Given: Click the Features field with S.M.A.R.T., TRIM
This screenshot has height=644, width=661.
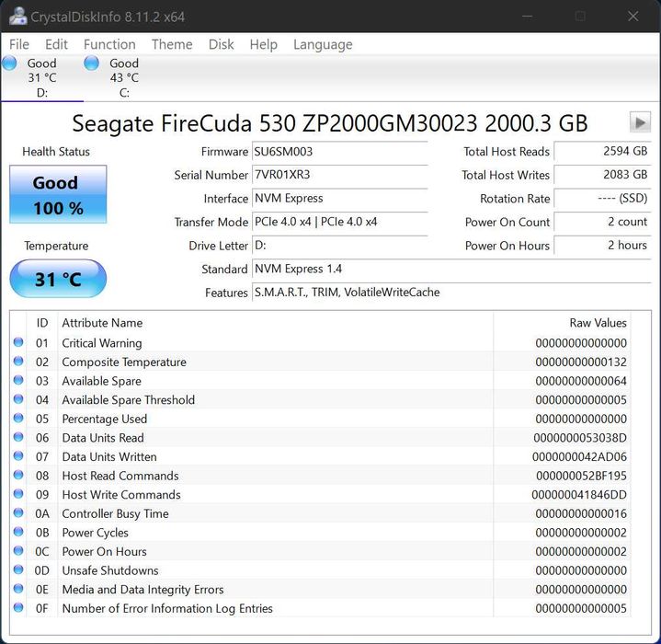Looking at the screenshot, I should point(452,293).
